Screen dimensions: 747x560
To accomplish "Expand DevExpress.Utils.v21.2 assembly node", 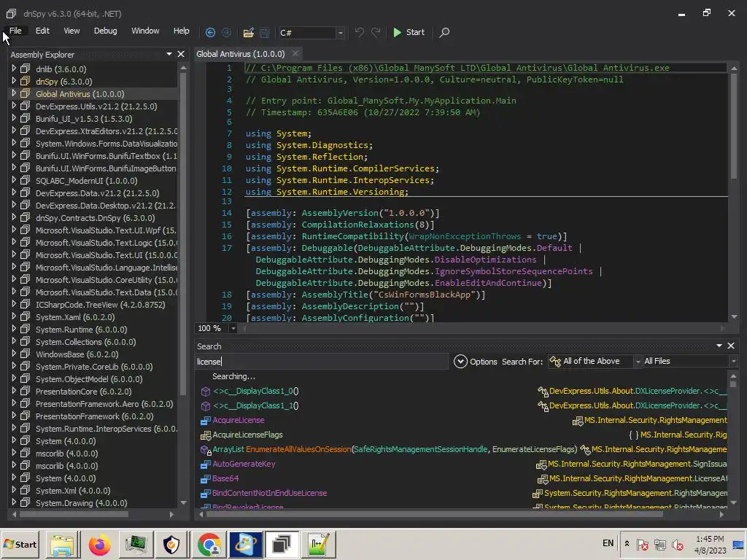I will [14, 106].
